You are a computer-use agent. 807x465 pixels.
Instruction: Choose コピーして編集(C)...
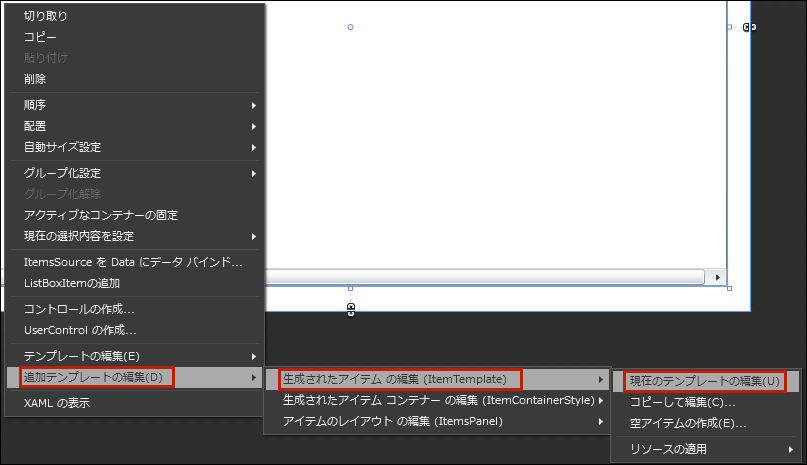706,402
